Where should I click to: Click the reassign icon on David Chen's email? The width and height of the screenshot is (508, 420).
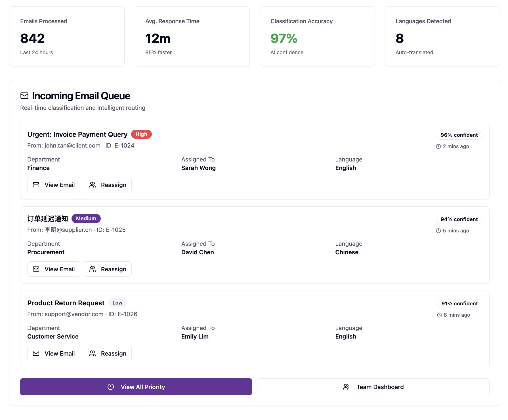coord(93,269)
